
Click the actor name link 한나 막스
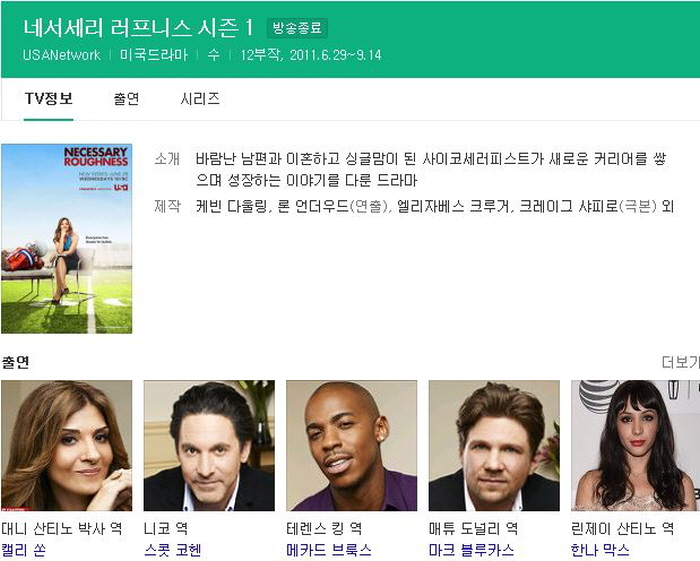(x=600, y=550)
